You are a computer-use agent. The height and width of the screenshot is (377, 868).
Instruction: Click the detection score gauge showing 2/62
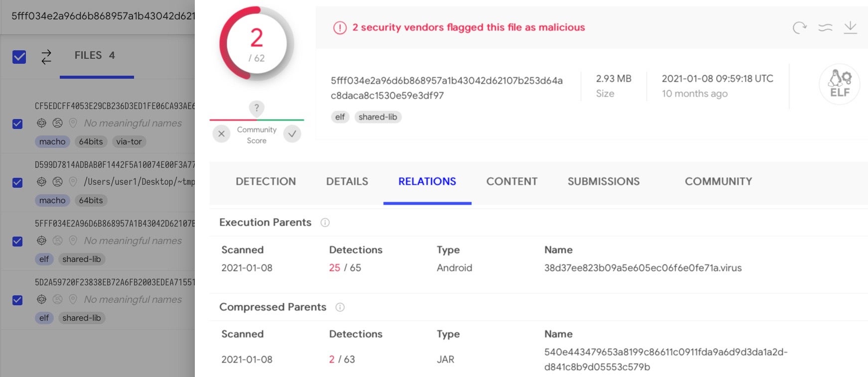click(257, 45)
